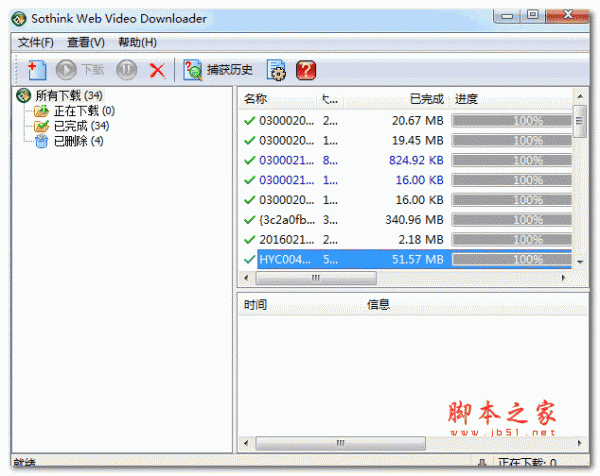Open the 帮助(H) menu

tap(137, 42)
